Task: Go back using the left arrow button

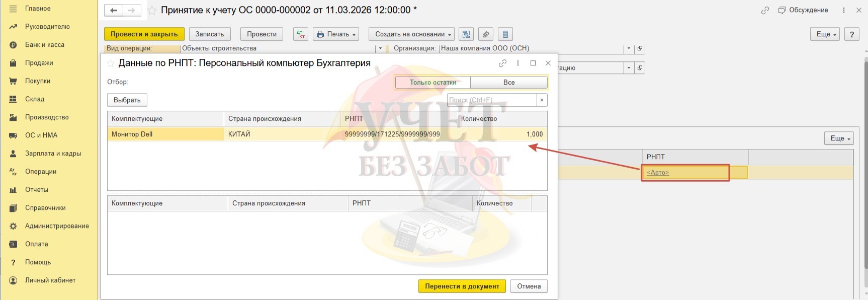Action: coord(114,11)
